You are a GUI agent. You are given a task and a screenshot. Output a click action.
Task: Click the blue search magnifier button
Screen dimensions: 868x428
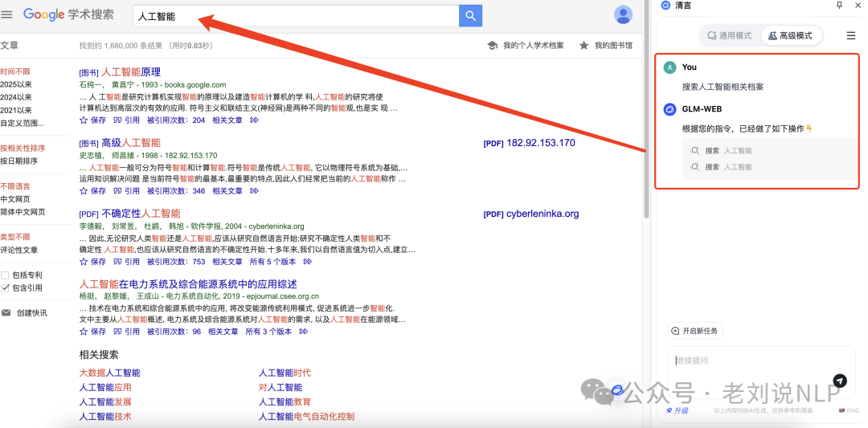(x=470, y=15)
